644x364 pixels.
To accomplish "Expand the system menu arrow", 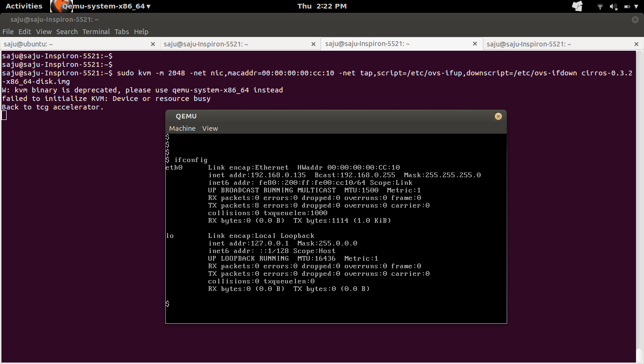I will point(636,6).
